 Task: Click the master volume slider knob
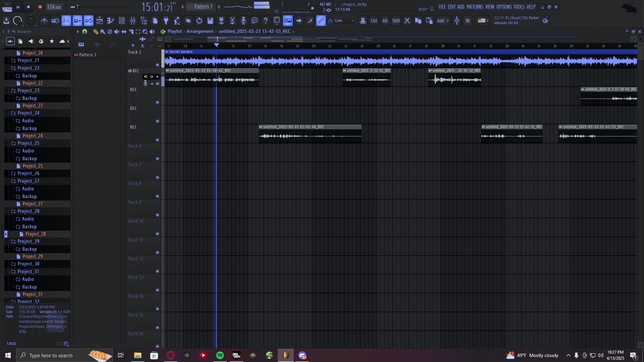coord(77,7)
